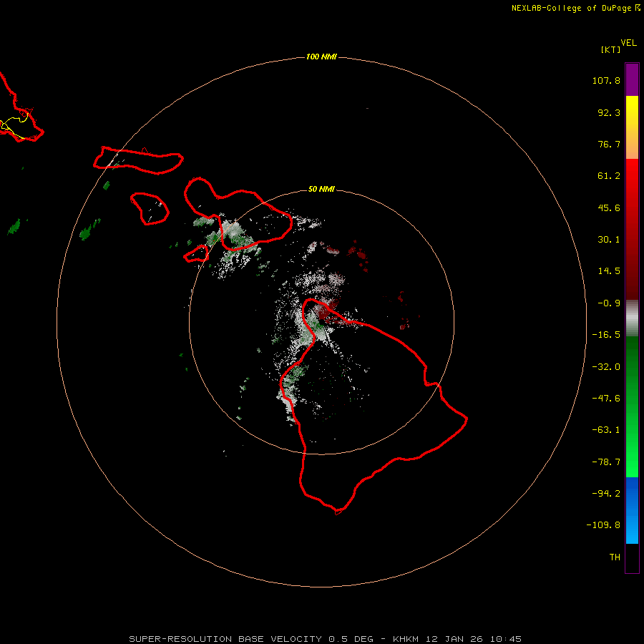644x644 pixels.
Task: Click the [KT] units label
Action: tap(611, 49)
